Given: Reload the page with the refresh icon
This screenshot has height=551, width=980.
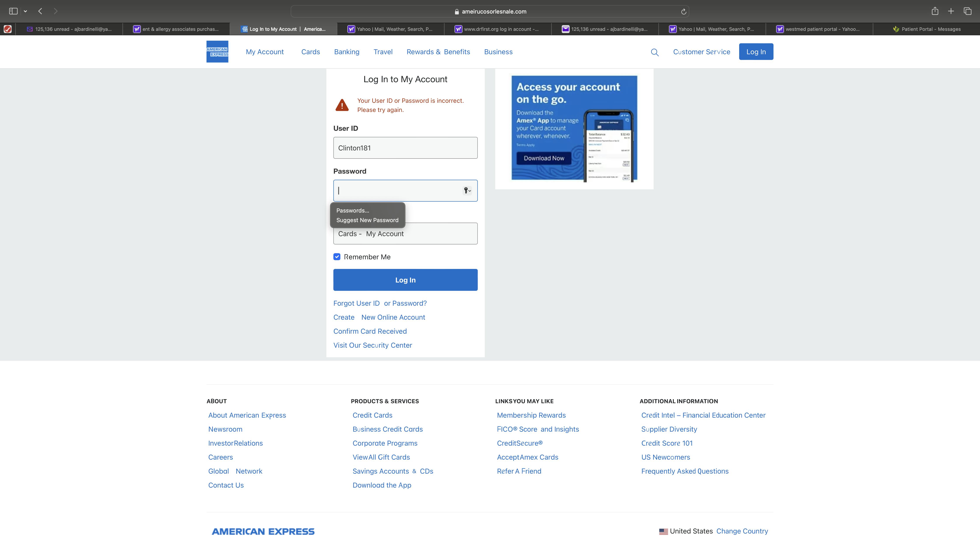Looking at the screenshot, I should click(683, 11).
